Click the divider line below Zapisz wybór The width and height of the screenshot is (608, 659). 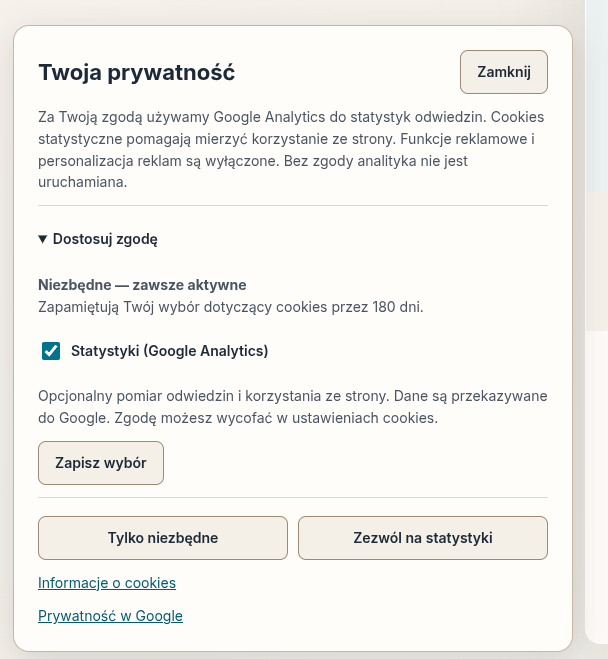(293, 498)
